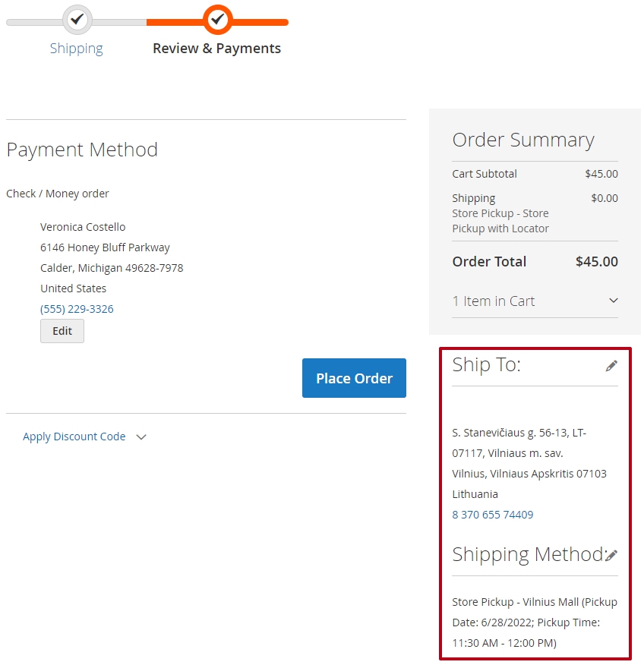The image size is (644, 665).
Task: Open the Apply Discount Code link
Action: (74, 437)
